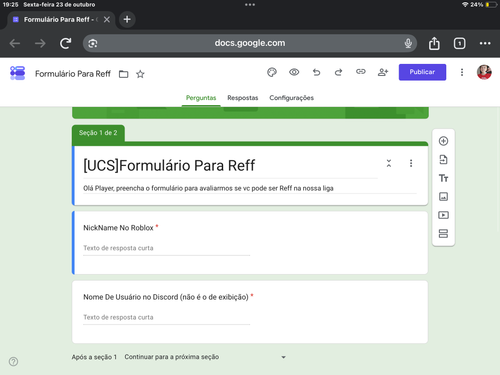The image size is (500, 375).
Task: Open the Configurações tab
Action: [x=291, y=98]
